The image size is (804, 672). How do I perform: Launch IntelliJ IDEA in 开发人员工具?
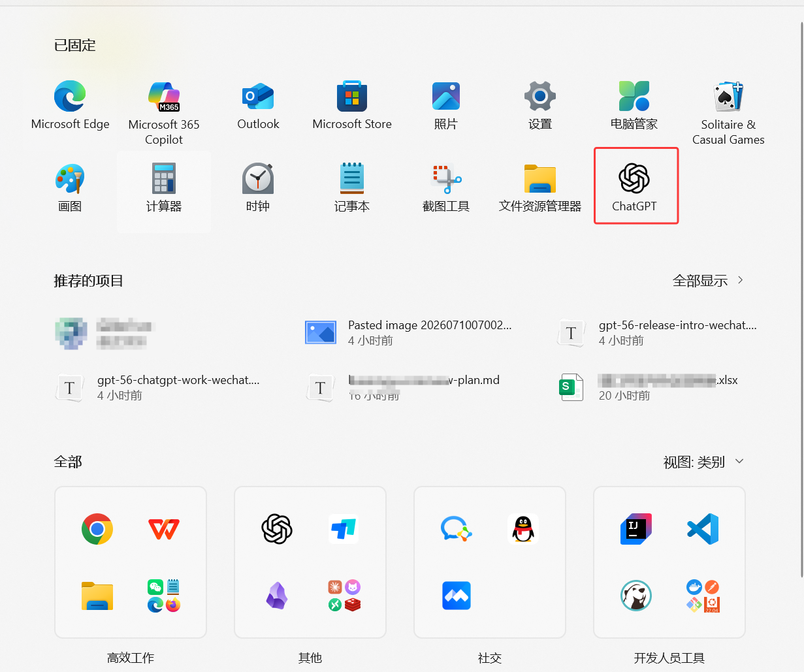(636, 529)
